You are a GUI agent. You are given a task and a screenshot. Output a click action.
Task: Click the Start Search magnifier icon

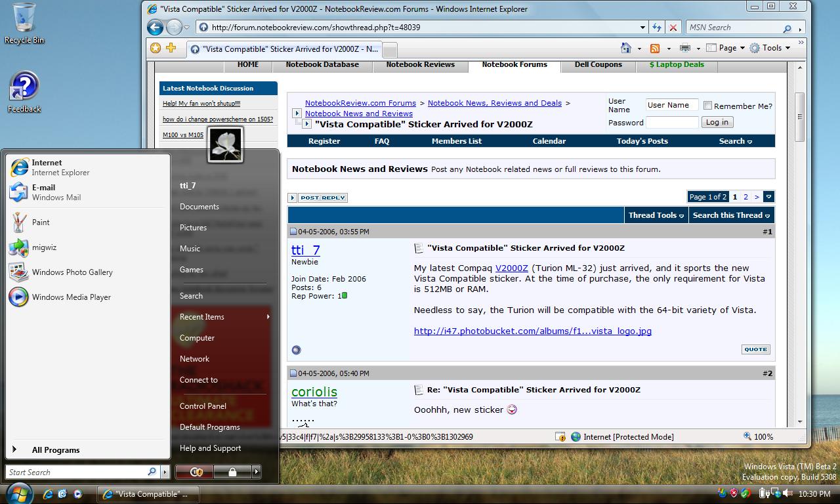tap(152, 472)
